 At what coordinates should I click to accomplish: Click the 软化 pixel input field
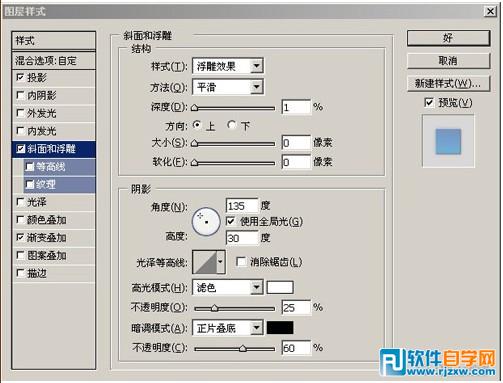pos(296,162)
